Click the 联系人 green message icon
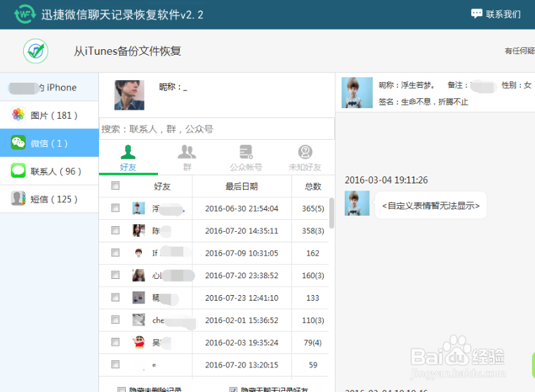Image resolution: width=535 pixels, height=392 pixels. (18, 171)
